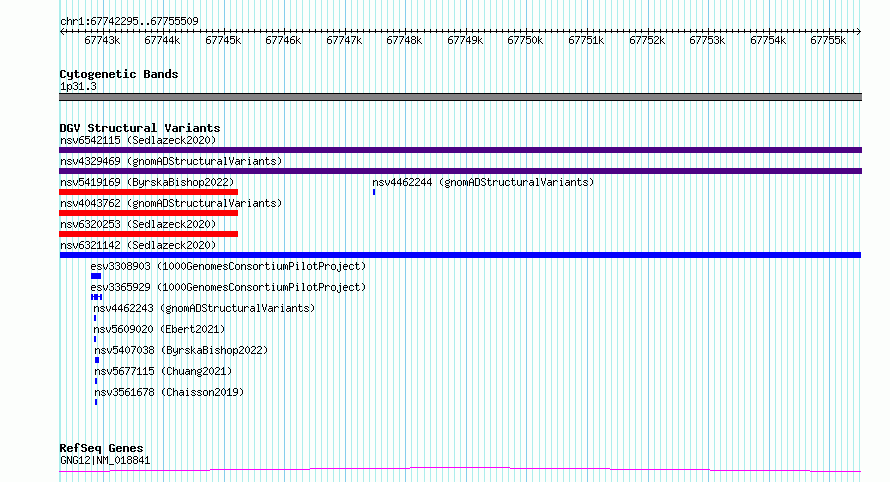Screen dimensions: 890x482
Task: Click the purple bar under nsv6542115
Action: tap(460, 150)
